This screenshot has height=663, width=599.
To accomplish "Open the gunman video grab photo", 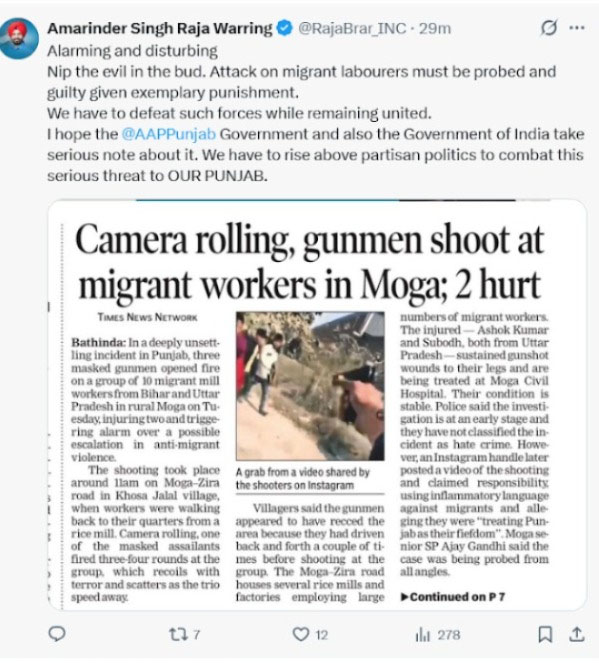I will (x=310, y=386).
